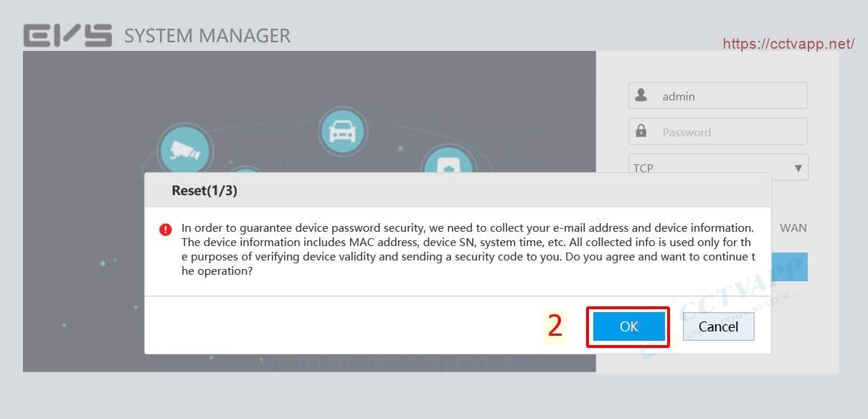
Task: Open the TCP protocol dropdown
Action: (717, 167)
